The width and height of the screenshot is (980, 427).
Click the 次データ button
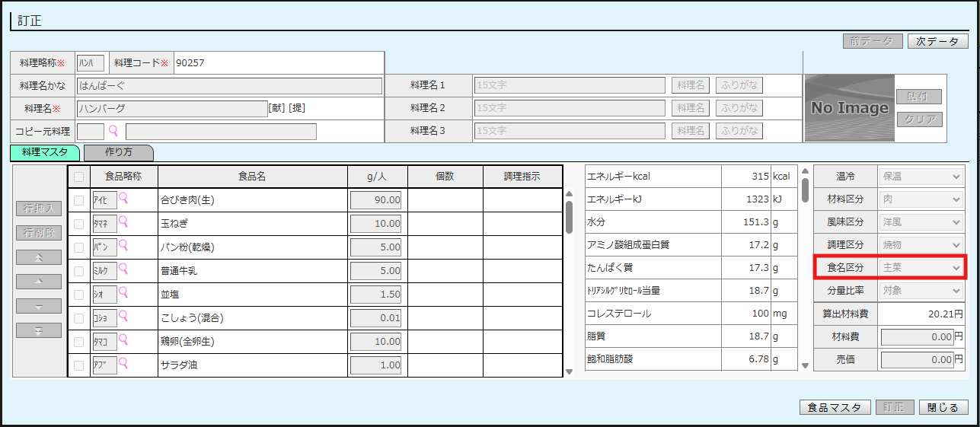tap(937, 42)
